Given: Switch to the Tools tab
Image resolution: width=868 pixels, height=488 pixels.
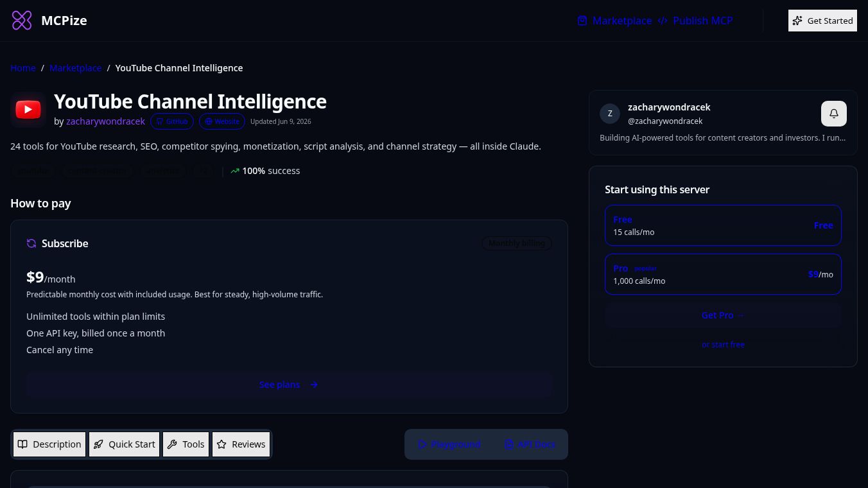Looking at the screenshot, I should tap(186, 444).
